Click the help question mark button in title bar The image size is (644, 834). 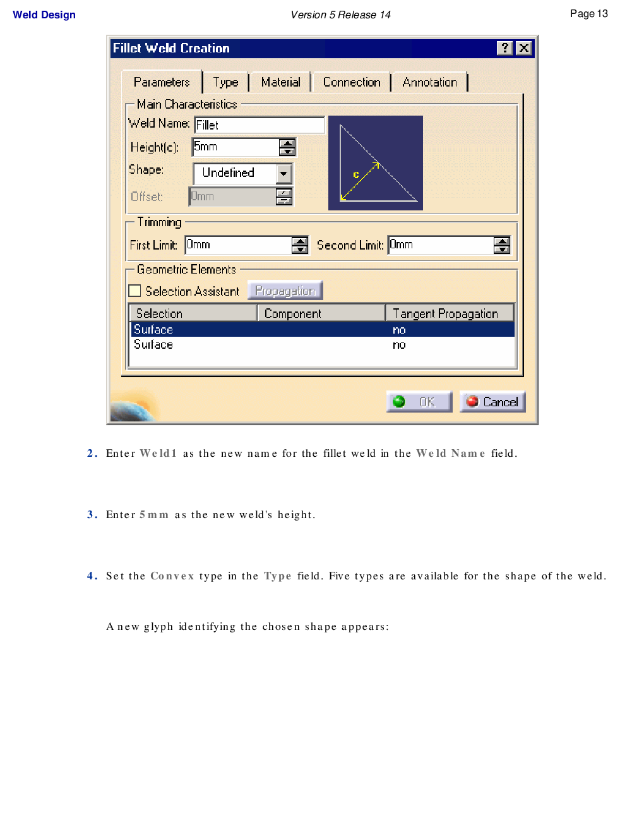pyautogui.click(x=504, y=48)
